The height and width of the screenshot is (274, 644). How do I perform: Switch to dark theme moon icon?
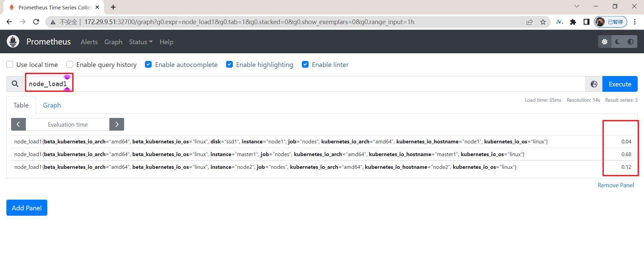pyautogui.click(x=618, y=42)
